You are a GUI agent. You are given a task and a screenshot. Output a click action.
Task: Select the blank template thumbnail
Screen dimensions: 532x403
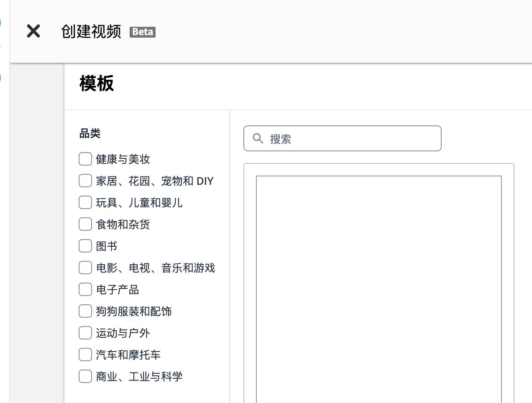click(379, 288)
